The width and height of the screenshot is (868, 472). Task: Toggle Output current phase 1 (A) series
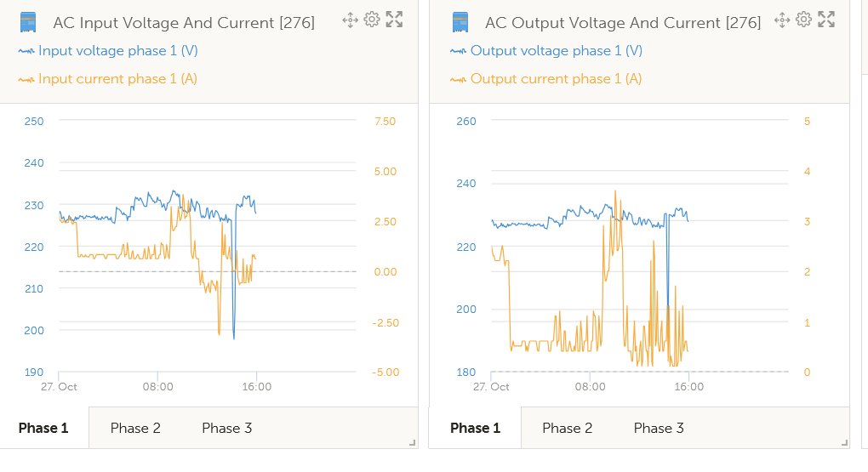click(555, 79)
